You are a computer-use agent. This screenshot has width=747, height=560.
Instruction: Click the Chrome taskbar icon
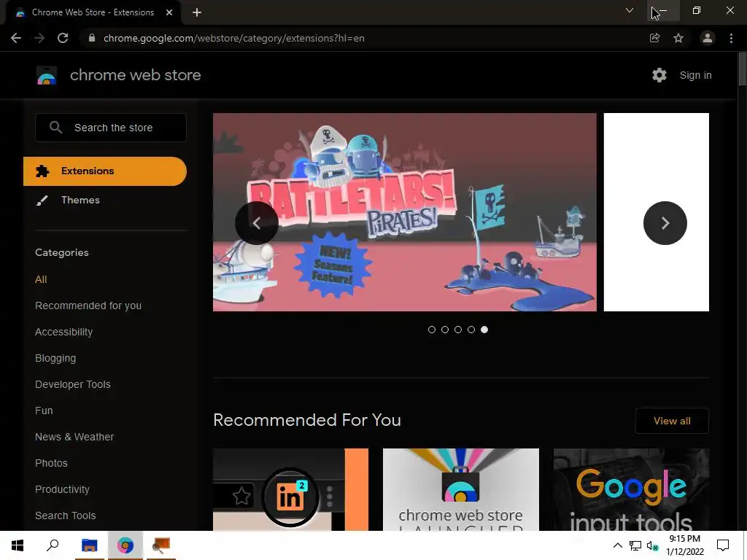coord(125,545)
